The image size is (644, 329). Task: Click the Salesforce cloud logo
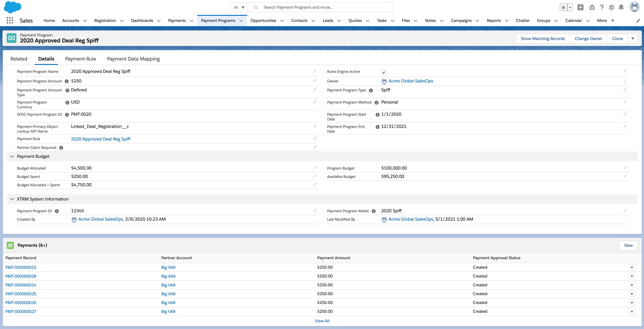tap(12, 7)
